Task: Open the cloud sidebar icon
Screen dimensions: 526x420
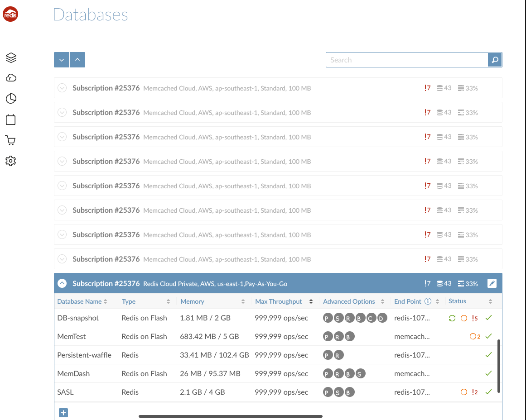Action: (11, 78)
